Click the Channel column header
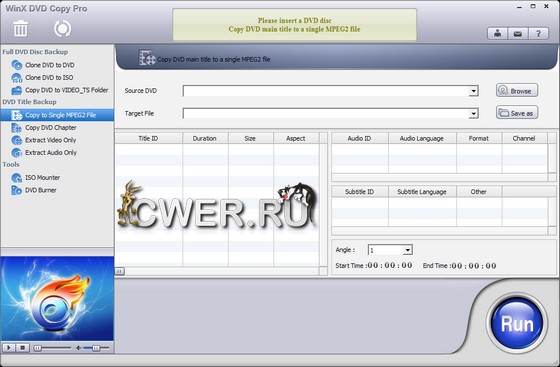The image size is (560, 367). (524, 138)
